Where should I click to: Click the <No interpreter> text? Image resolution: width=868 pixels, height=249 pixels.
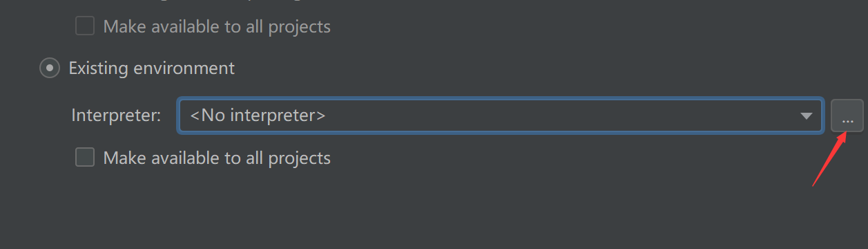[258, 116]
